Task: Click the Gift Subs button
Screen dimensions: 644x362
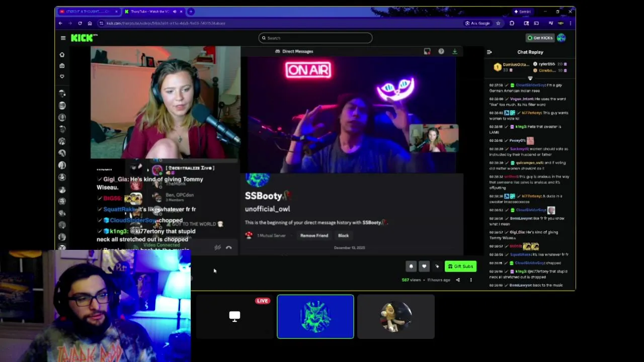Action: (x=460, y=266)
